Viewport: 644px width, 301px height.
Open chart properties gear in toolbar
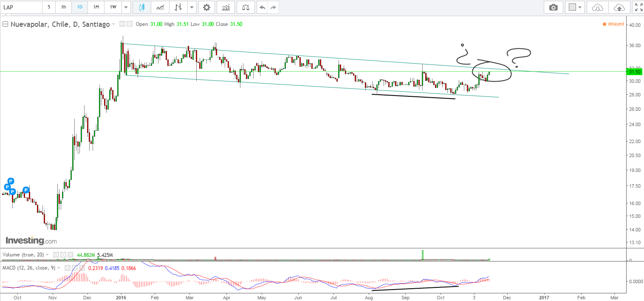pos(206,7)
